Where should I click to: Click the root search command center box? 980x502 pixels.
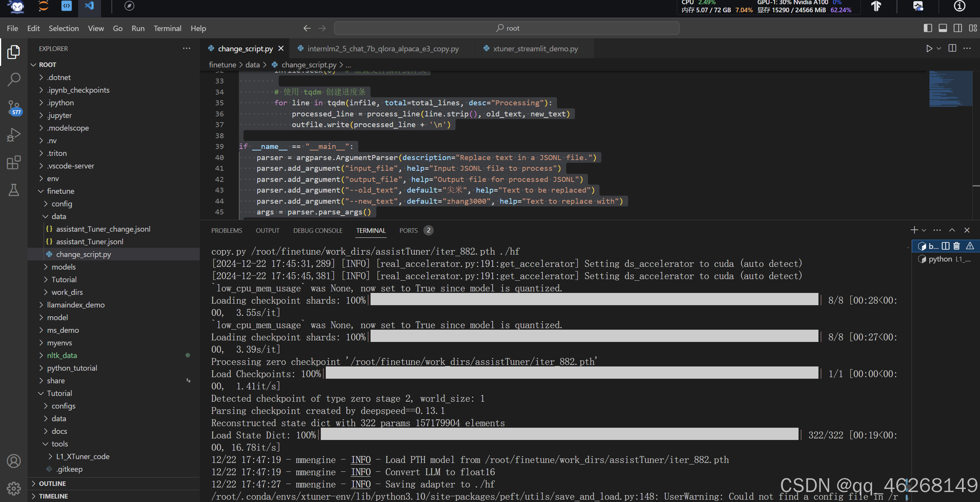pyautogui.click(x=506, y=28)
